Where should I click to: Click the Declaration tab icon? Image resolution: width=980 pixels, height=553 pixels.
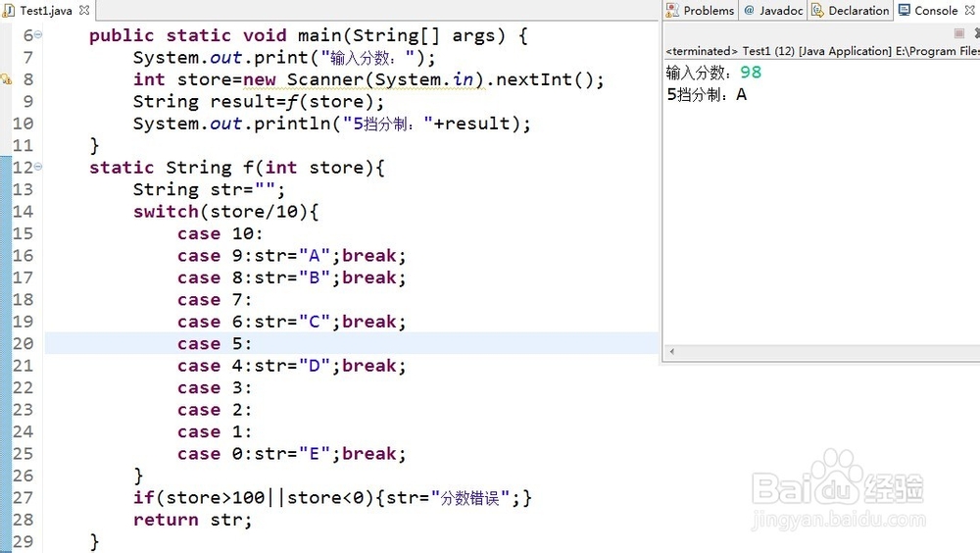click(x=817, y=10)
